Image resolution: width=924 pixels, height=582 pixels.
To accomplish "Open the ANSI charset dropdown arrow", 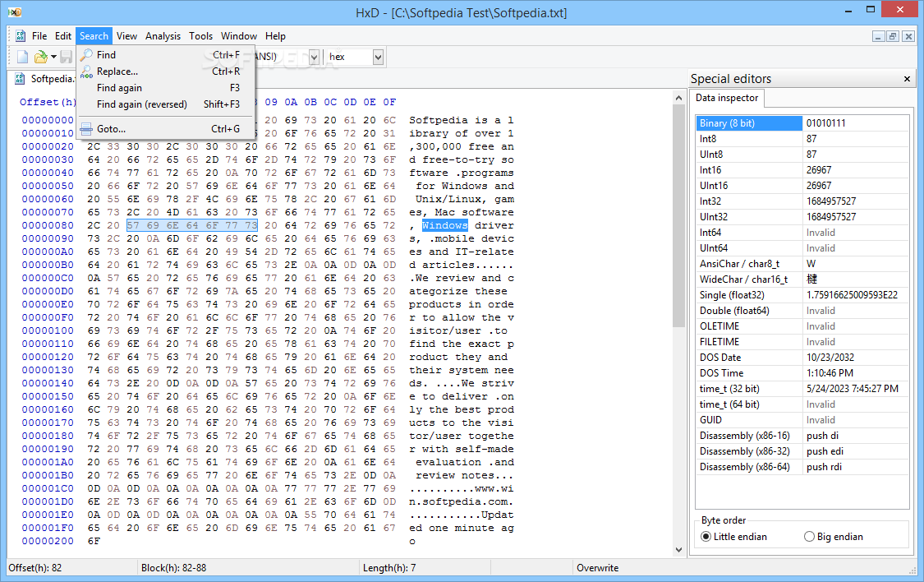I will (314, 58).
